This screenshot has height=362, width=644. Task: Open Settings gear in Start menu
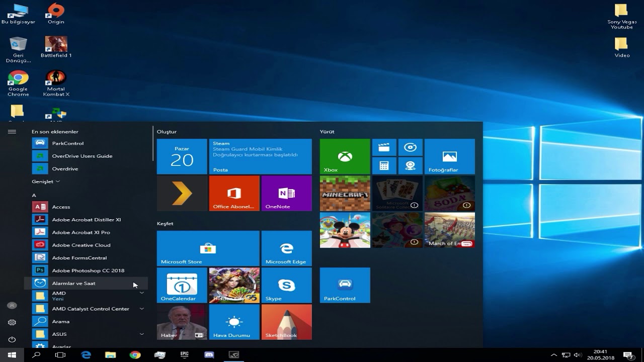(x=12, y=322)
